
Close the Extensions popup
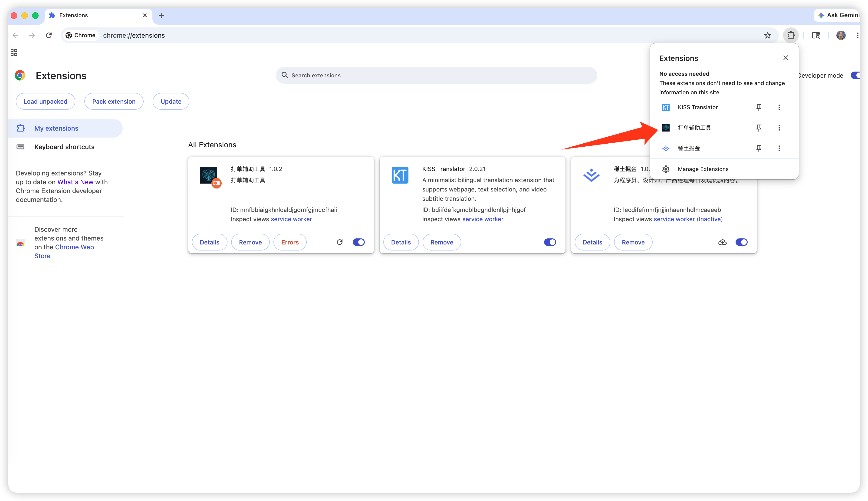point(786,58)
